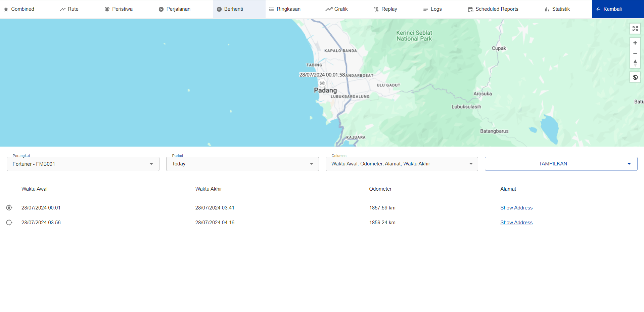Select the row ending 28/07/2024 04.16
The width and height of the screenshot is (644, 312).
[215, 223]
